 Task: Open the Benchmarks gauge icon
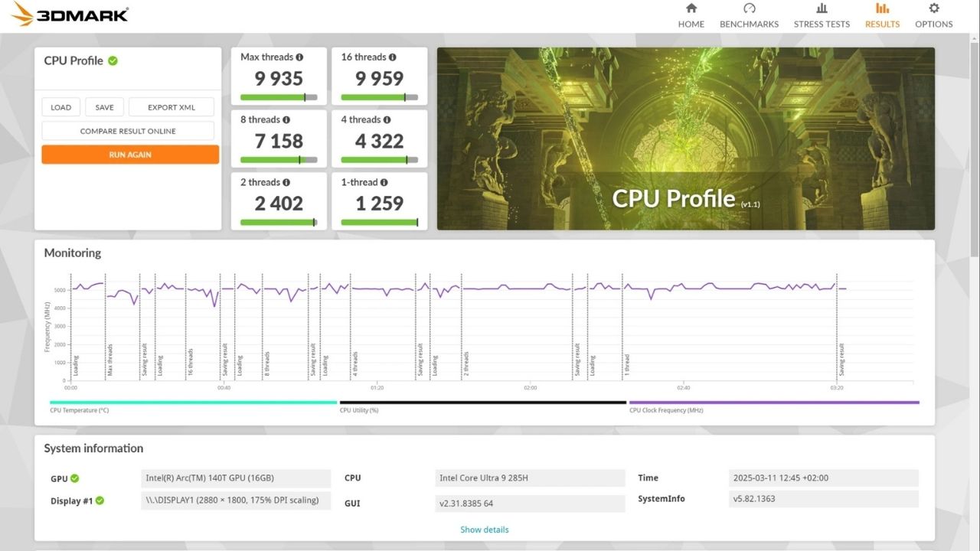coord(749,9)
